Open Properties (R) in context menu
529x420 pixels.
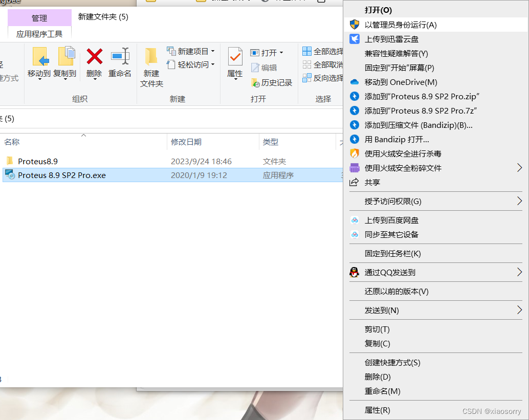coord(436,410)
